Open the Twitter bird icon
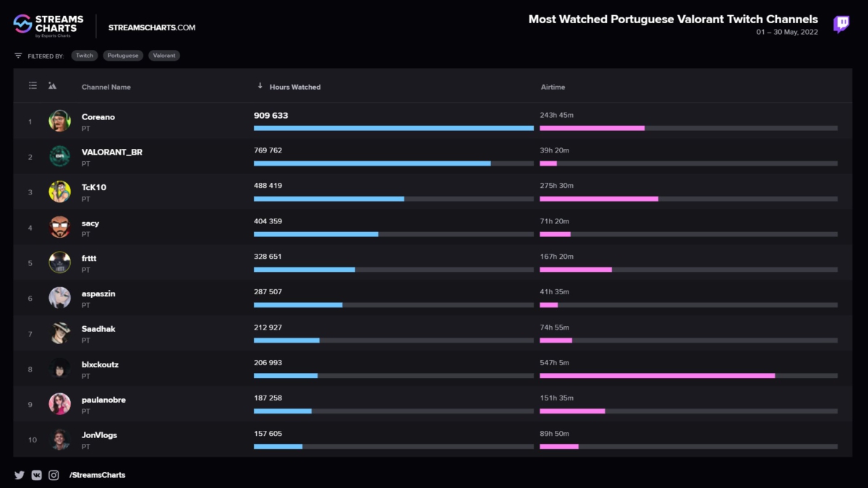The image size is (868, 488). tap(20, 475)
